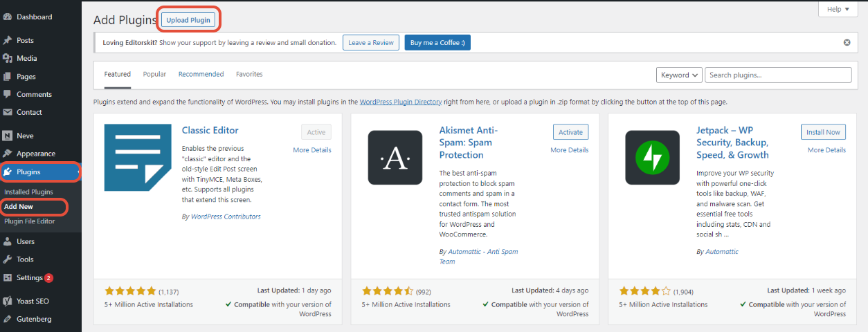Click the Akismet plugin logo
The image size is (868, 332).
tap(395, 158)
